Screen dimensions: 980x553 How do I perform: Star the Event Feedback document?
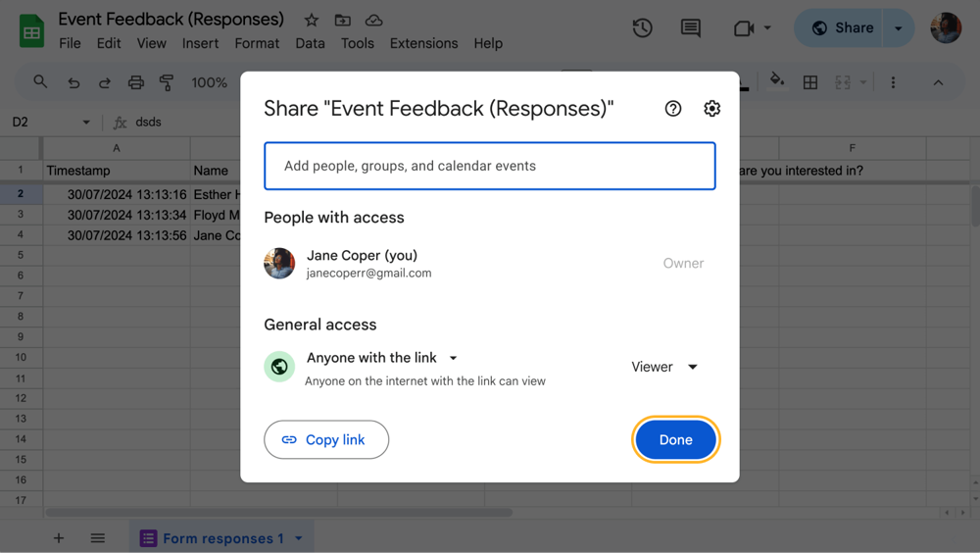coord(312,21)
